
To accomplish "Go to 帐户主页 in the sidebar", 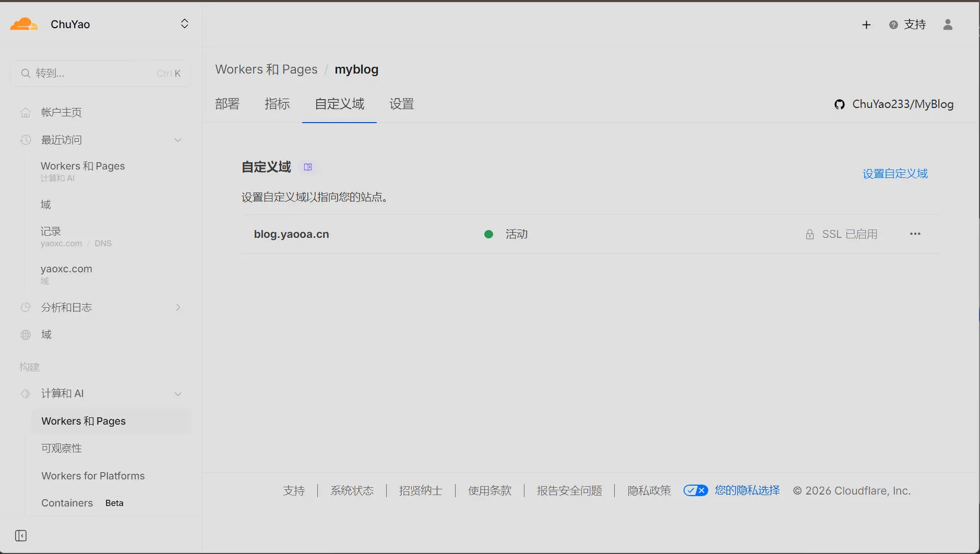I will [62, 112].
